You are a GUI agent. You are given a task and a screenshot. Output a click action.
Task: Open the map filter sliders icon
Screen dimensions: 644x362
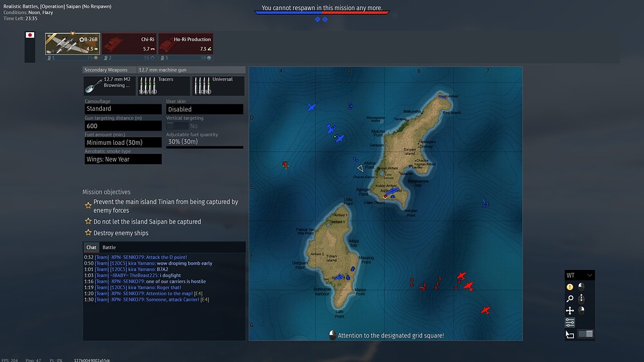pos(570,322)
